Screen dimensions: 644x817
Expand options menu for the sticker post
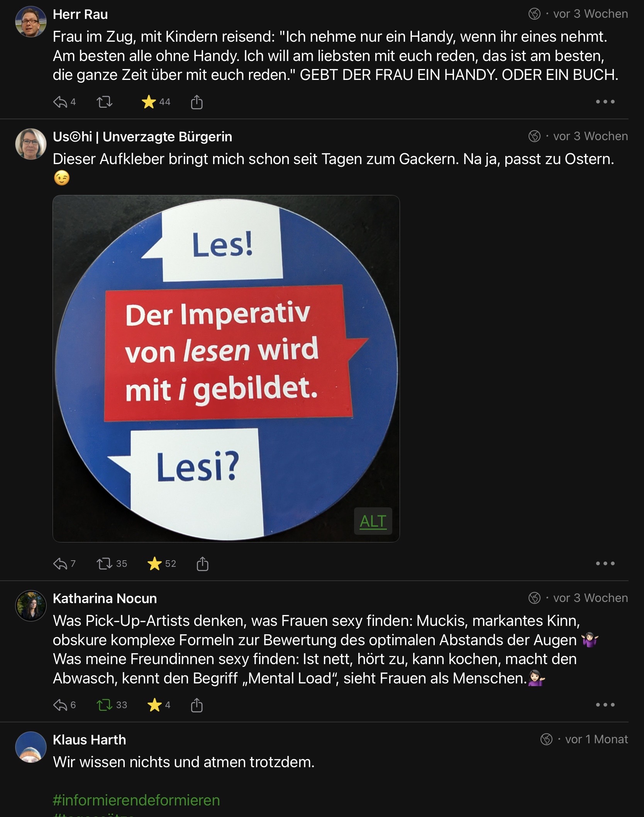tap(605, 564)
